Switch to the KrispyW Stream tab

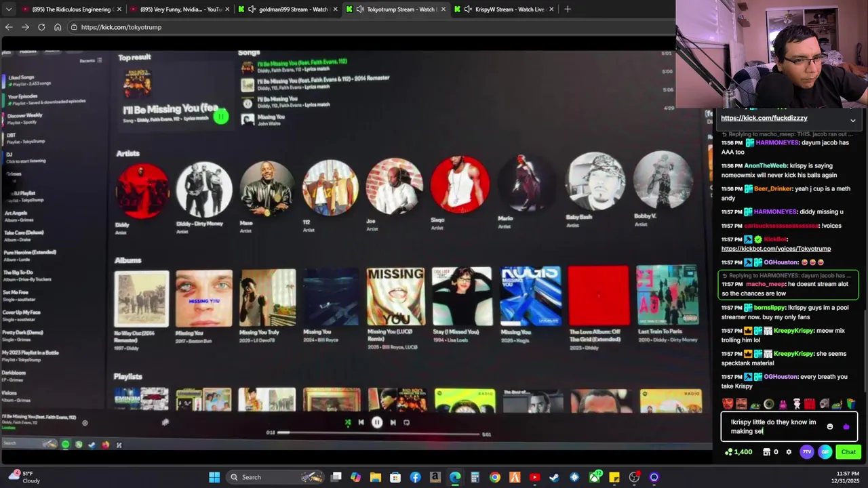[x=505, y=9]
